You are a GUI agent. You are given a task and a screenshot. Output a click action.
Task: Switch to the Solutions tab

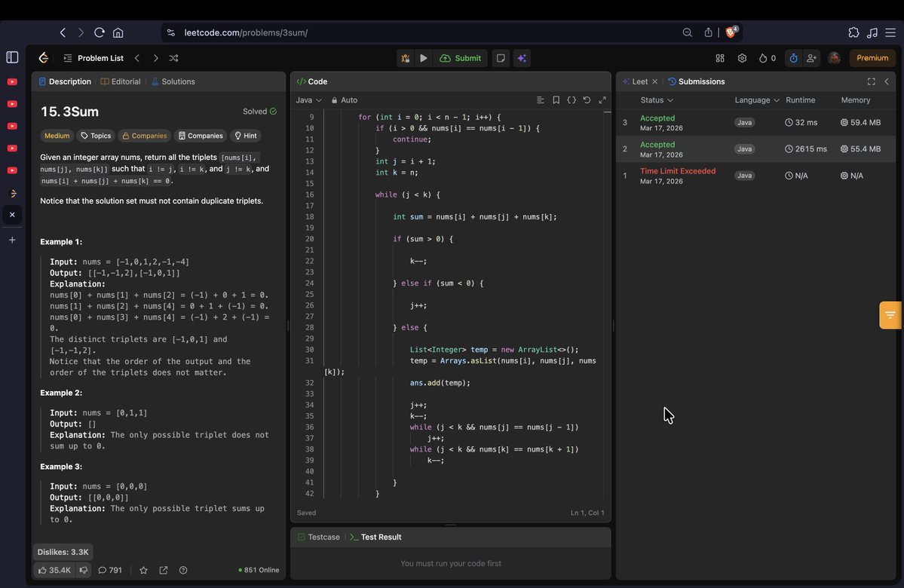[x=173, y=82]
